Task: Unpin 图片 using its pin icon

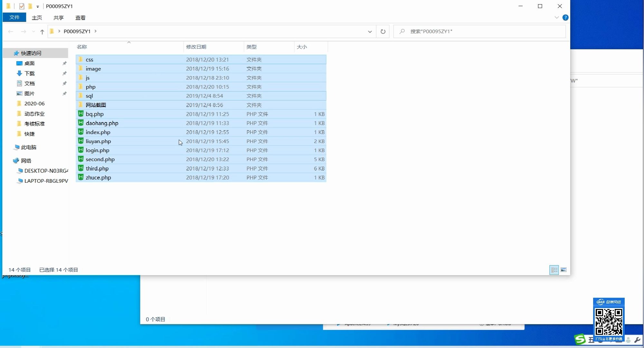Action: click(x=64, y=93)
